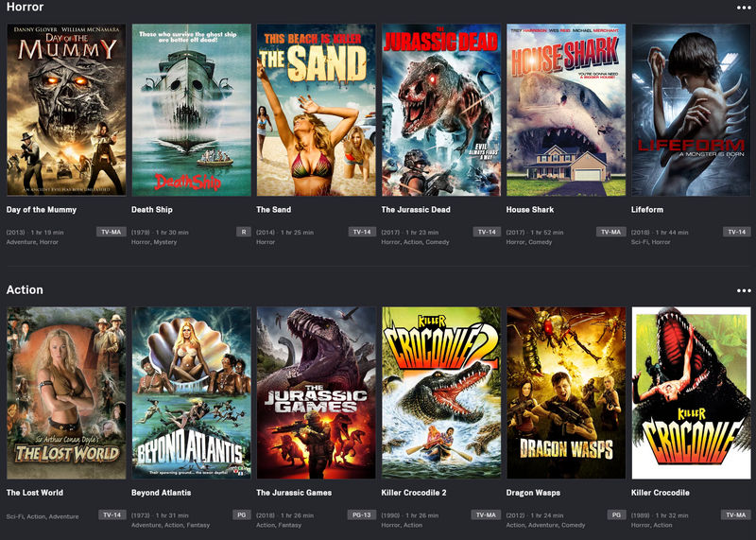This screenshot has height=540, width=756.
Task: Select the Dragon Wasps poster
Action: click(566, 392)
